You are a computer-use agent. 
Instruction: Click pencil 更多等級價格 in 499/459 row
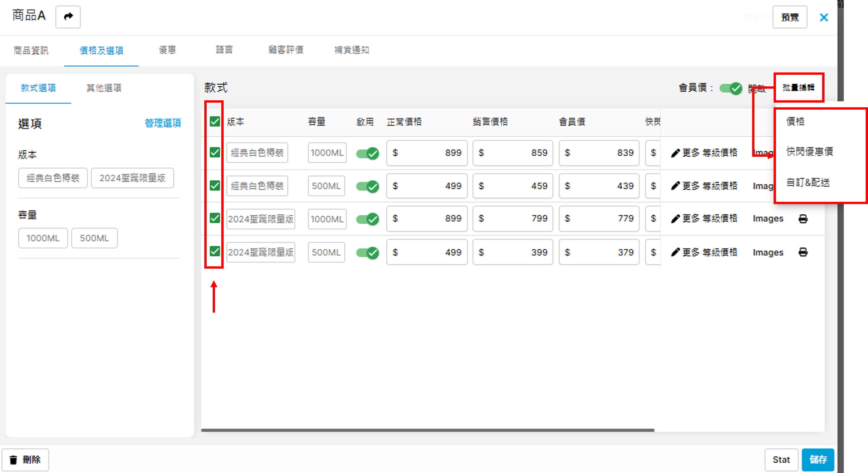click(x=704, y=186)
